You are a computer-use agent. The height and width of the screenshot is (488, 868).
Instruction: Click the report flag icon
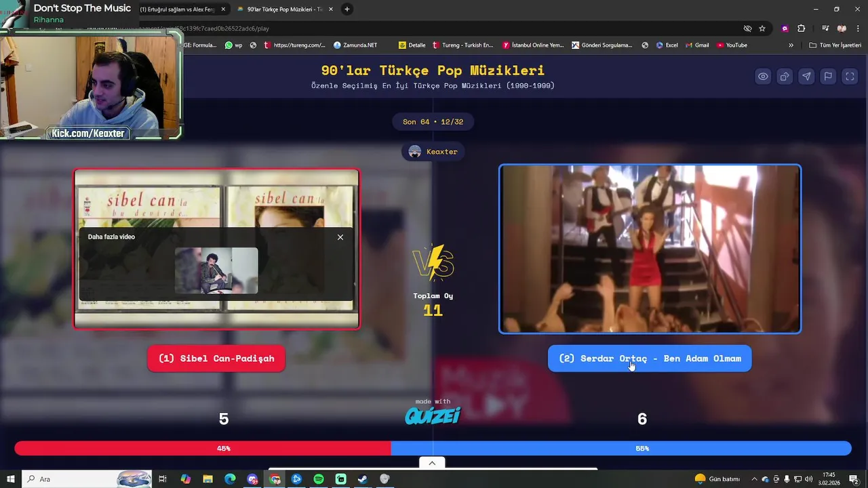(828, 77)
